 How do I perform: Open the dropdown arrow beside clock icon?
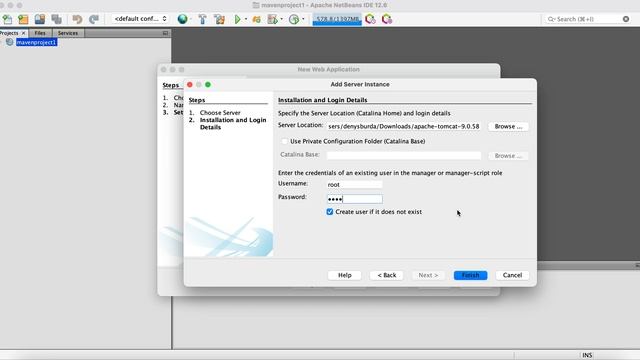pos(303,19)
